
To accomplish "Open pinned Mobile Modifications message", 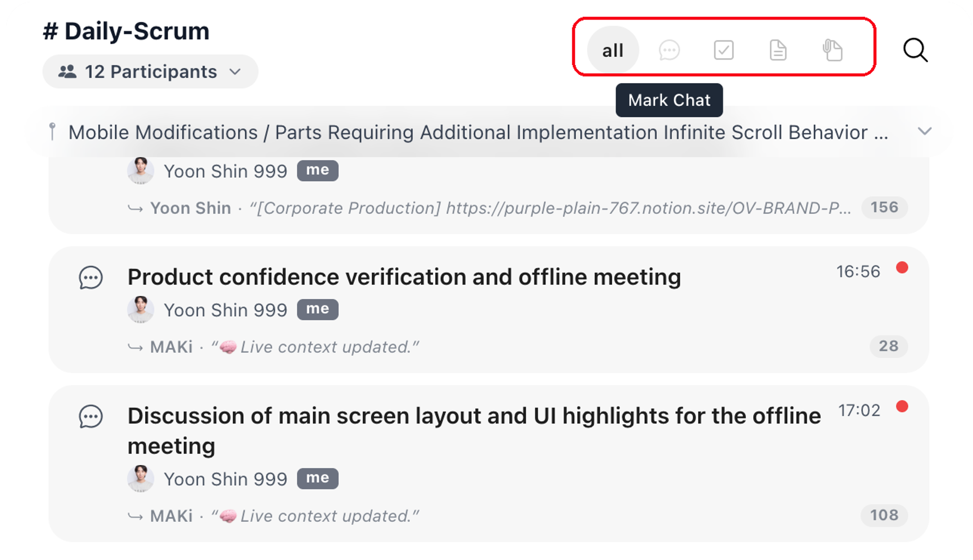I will (478, 132).
